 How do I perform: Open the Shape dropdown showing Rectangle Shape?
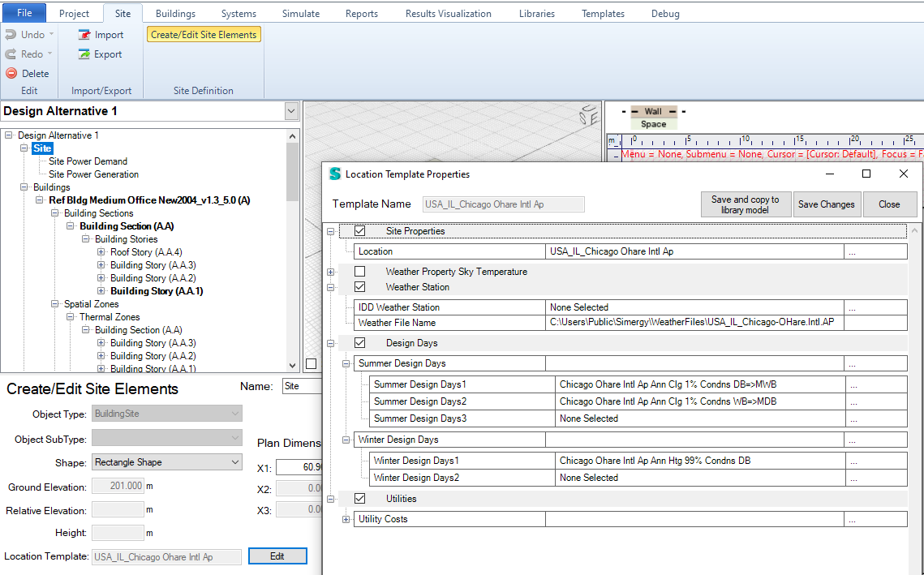coord(235,462)
